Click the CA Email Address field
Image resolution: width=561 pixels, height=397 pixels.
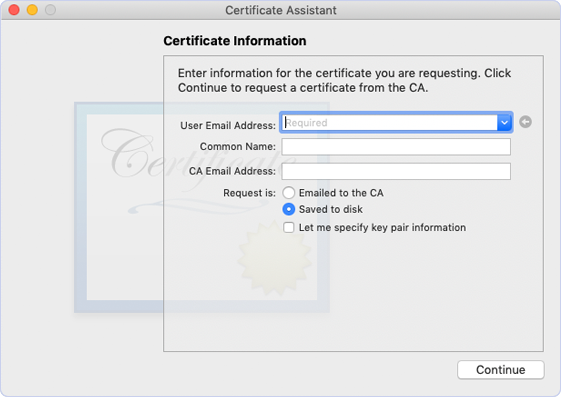click(x=396, y=171)
